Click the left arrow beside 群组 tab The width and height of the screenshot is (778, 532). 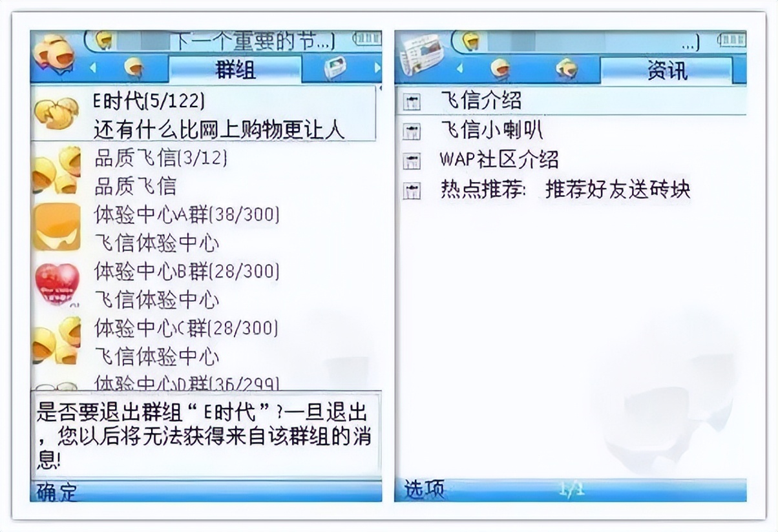(93, 67)
